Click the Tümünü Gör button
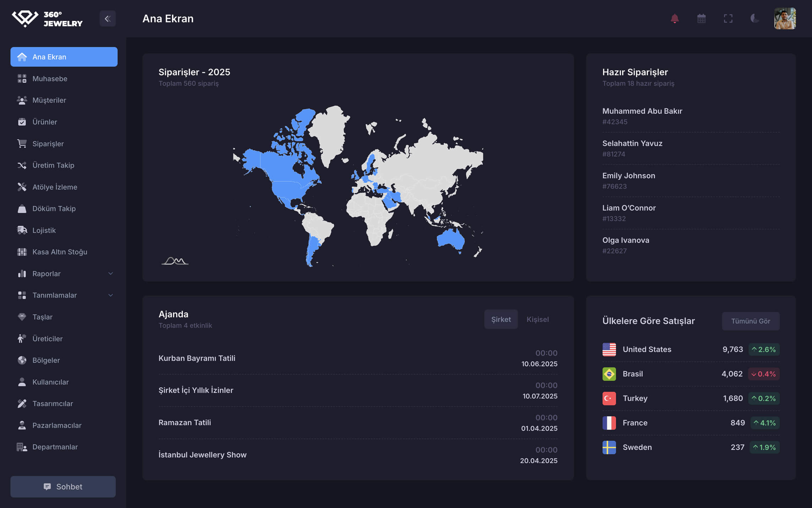 click(x=751, y=321)
